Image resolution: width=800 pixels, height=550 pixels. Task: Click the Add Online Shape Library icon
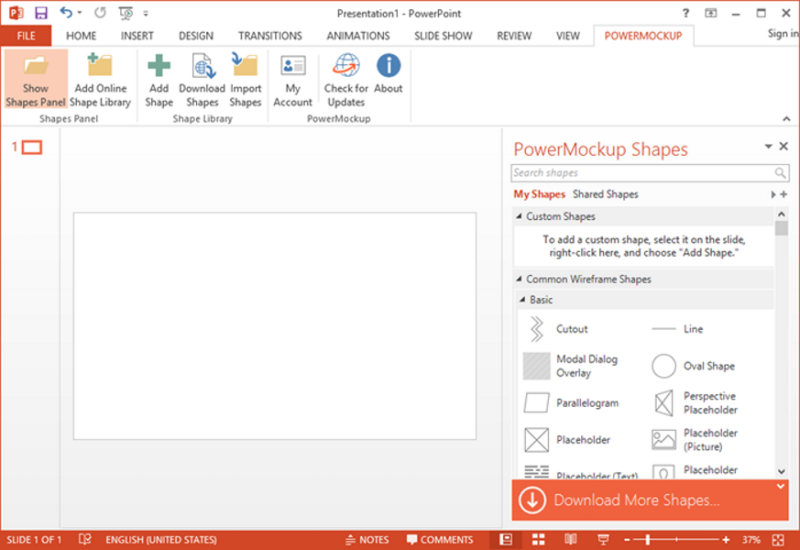tap(100, 65)
